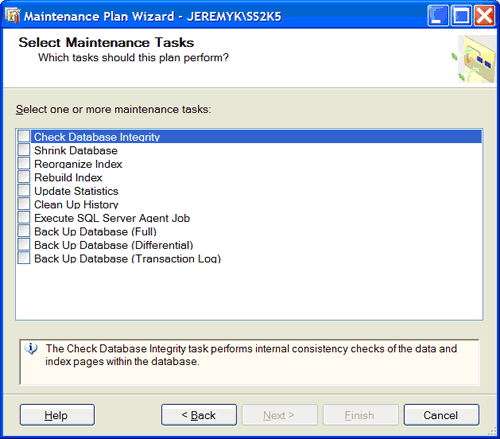Maximize the Maintenance Plan Wizard window

(461, 15)
